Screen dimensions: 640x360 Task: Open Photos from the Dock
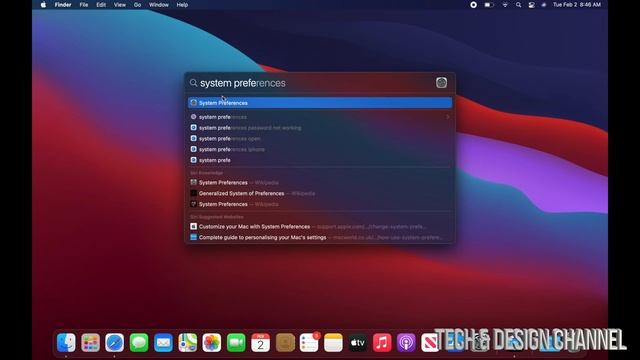click(x=212, y=342)
